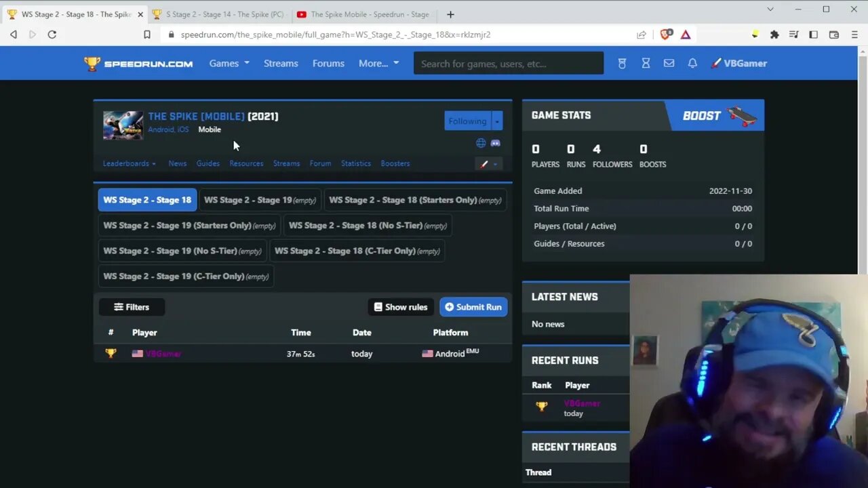Open the Filters options
Screen dimensions: 868x488
[x=132, y=307]
